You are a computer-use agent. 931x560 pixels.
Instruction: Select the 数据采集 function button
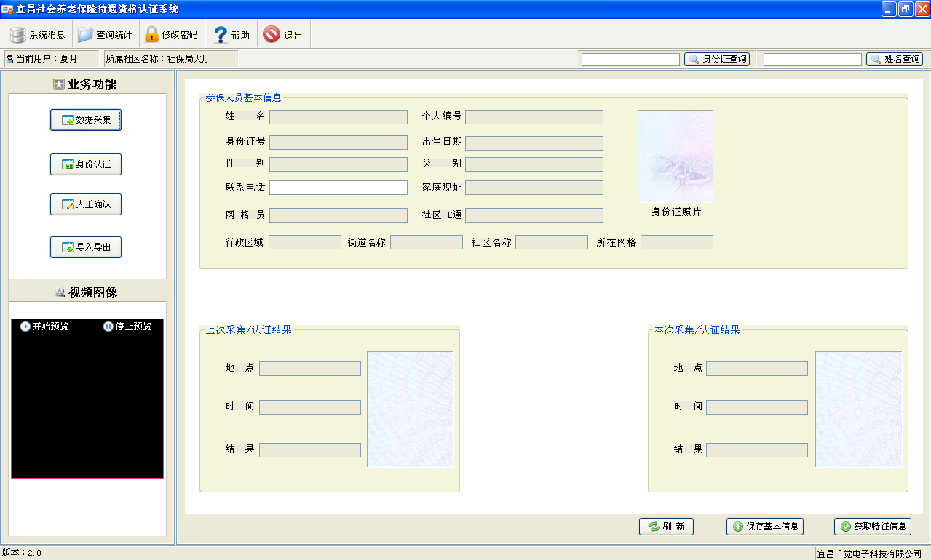[x=86, y=120]
